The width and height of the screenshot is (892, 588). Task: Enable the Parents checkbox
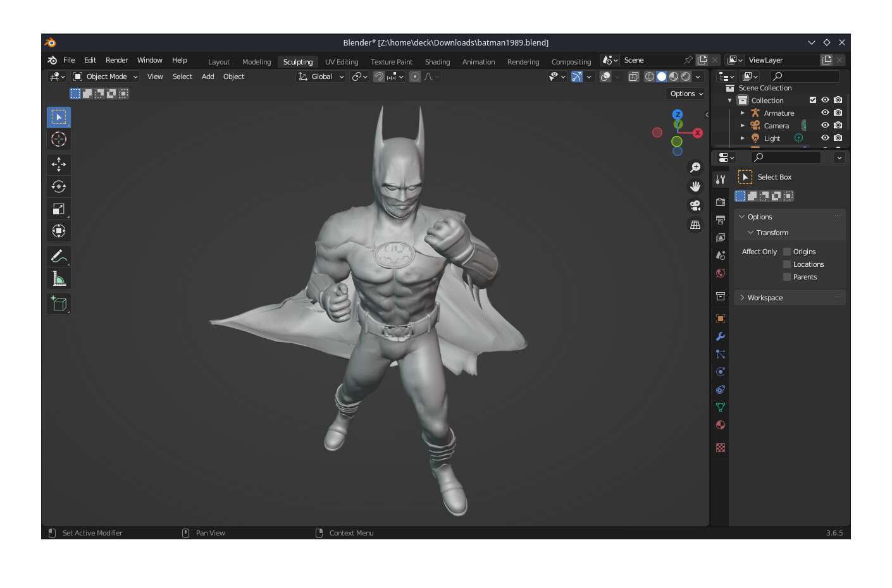tap(787, 277)
